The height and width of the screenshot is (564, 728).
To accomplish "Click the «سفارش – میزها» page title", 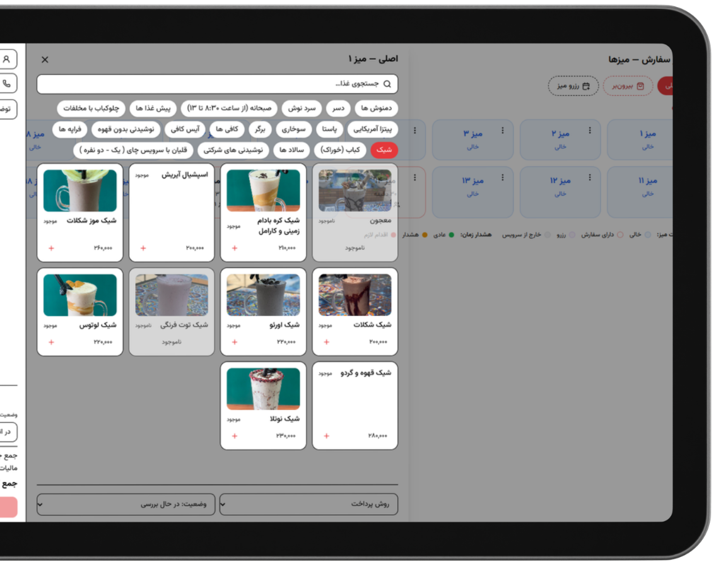I will [x=639, y=60].
